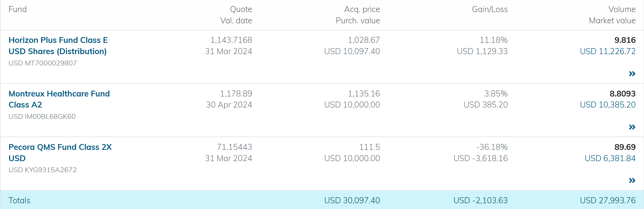Click Montreux market value USD 10,385.20

click(x=607, y=105)
